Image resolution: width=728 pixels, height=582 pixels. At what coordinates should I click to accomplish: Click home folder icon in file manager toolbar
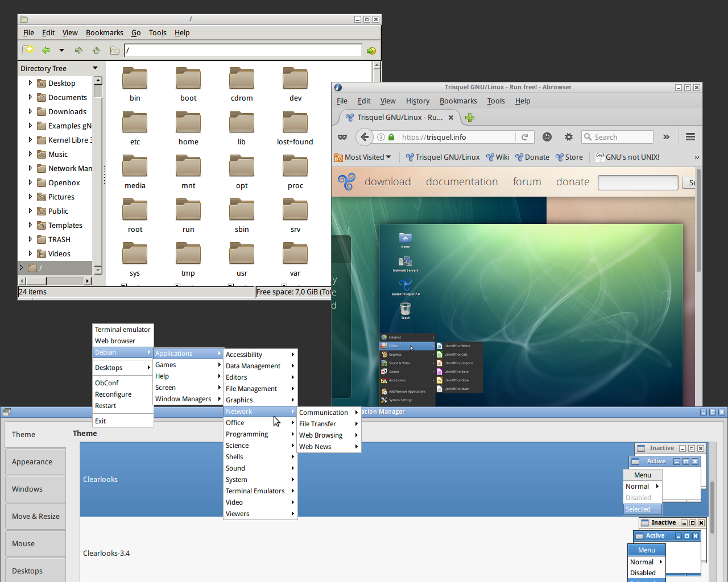click(x=114, y=51)
